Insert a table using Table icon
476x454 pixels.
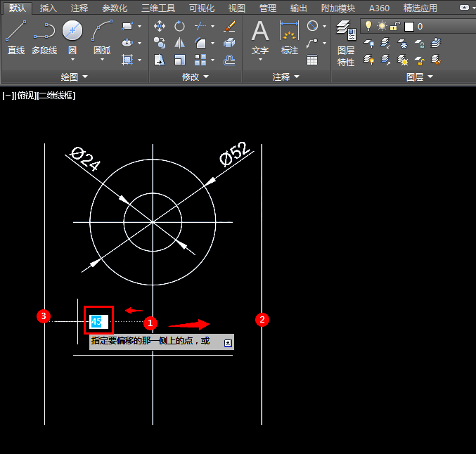(x=312, y=60)
